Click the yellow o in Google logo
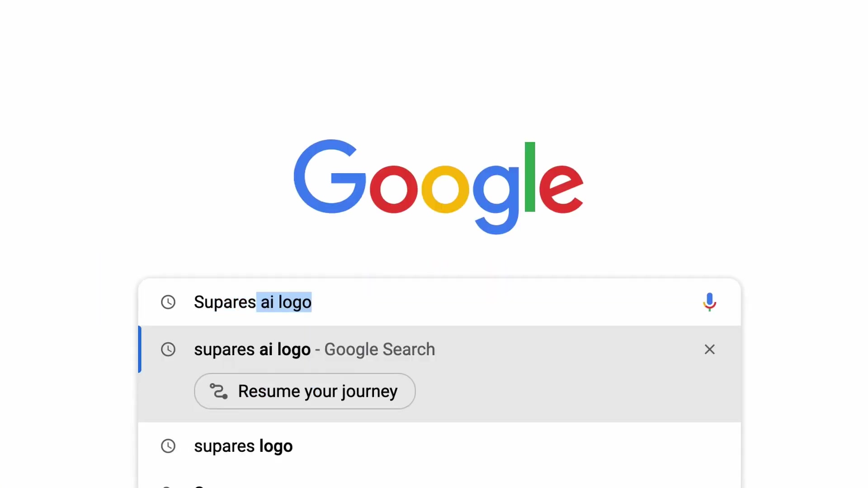Viewport: 868px width, 488px height. (x=445, y=189)
